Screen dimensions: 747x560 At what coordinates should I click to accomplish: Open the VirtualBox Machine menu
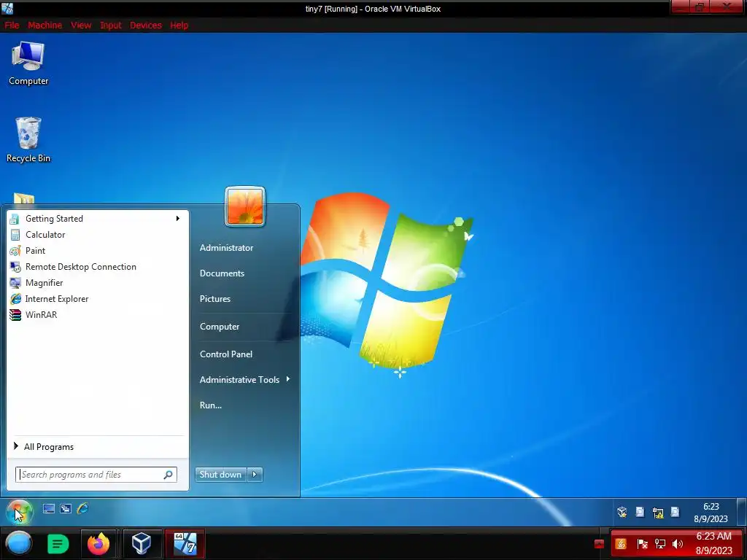[44, 26]
